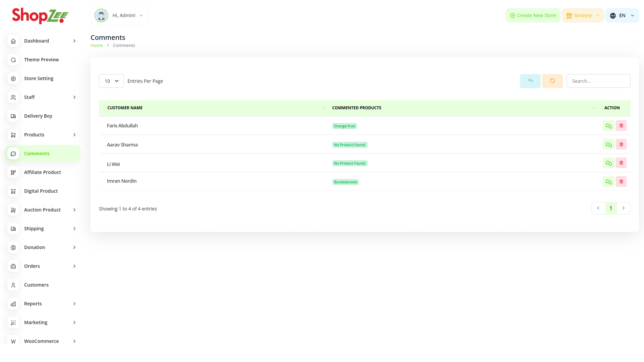Click the ShopZee logo

point(40,15)
